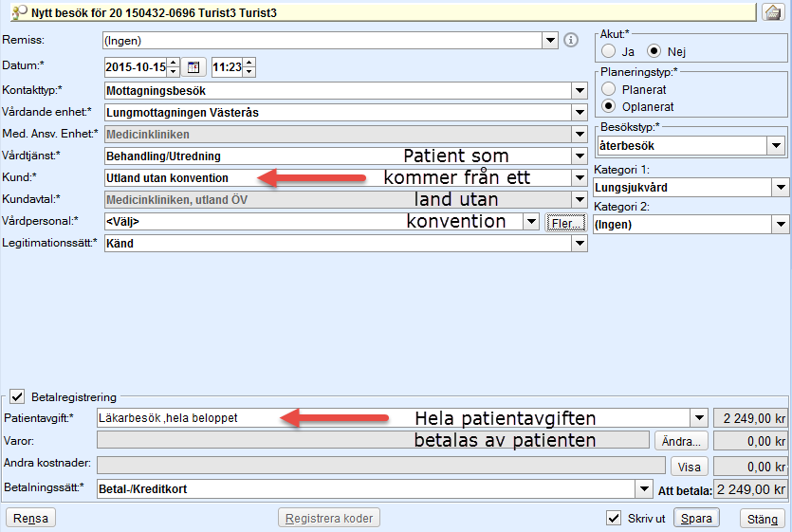This screenshot has width=792, height=532.
Task: Open the Kund dropdown arrow
Action: coord(580,178)
